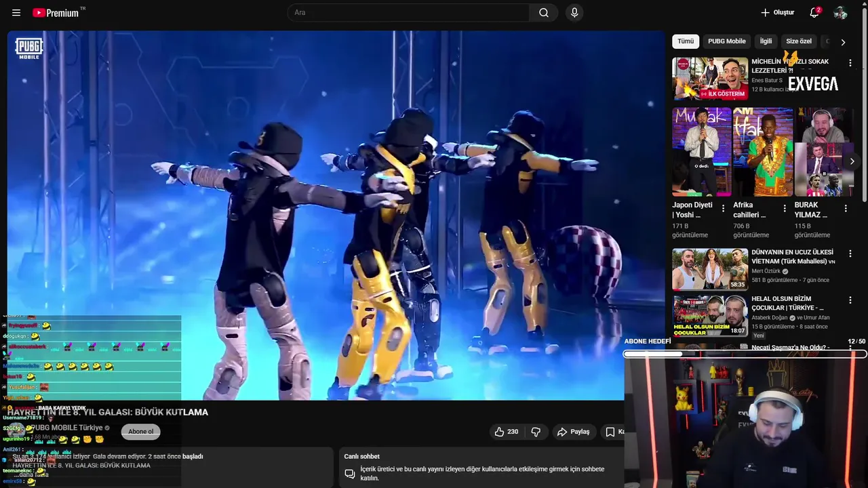Click HELAL OLSUN BİZİM ÇOCUKLAR video title

coord(787,303)
